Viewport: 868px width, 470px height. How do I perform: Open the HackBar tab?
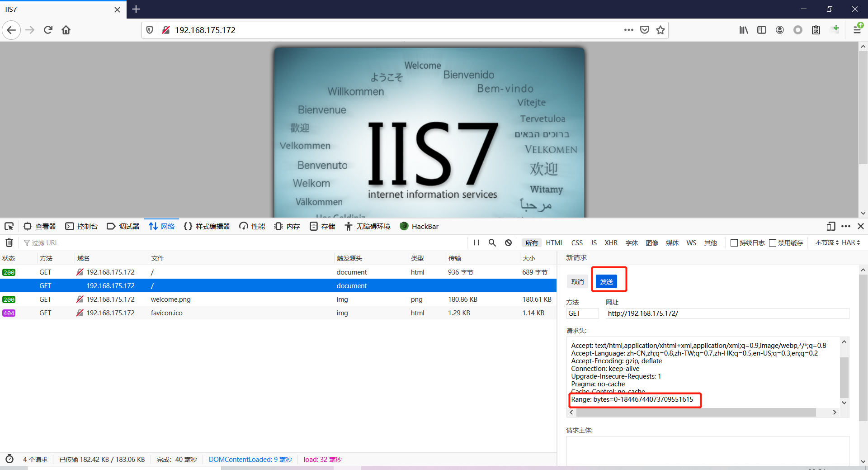[x=419, y=226]
